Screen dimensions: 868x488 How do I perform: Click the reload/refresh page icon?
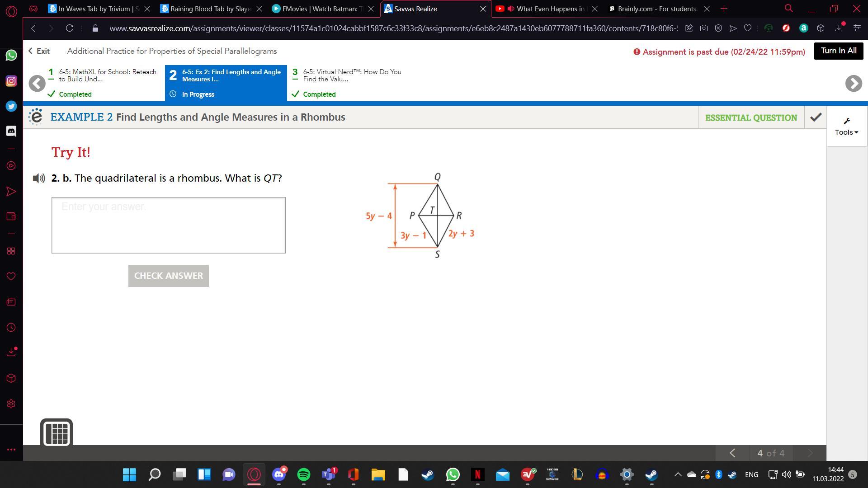69,28
